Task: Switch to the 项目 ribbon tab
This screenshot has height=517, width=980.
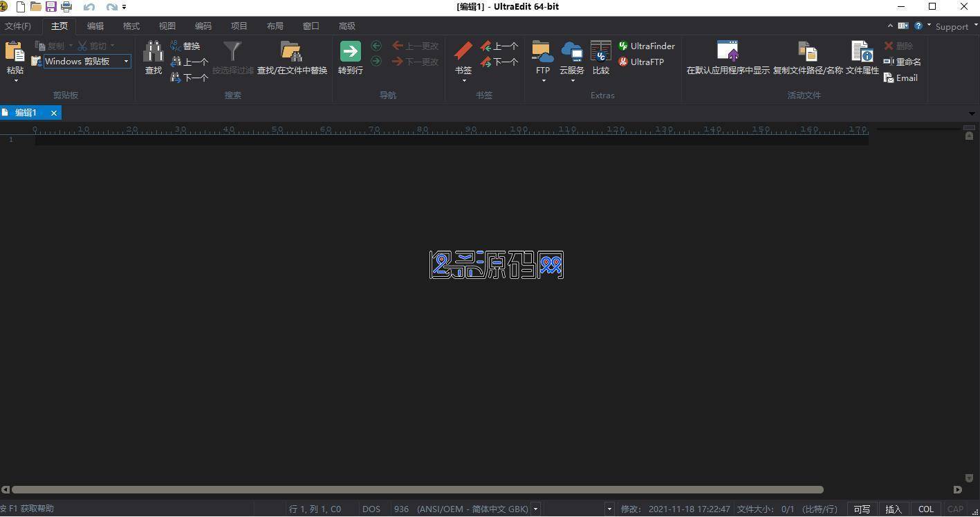Action: click(x=239, y=26)
